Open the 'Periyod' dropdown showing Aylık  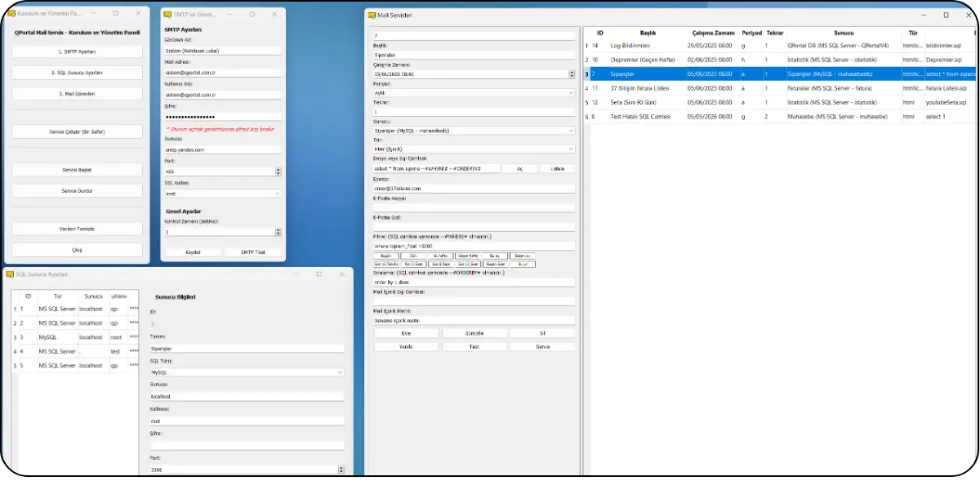click(474, 93)
